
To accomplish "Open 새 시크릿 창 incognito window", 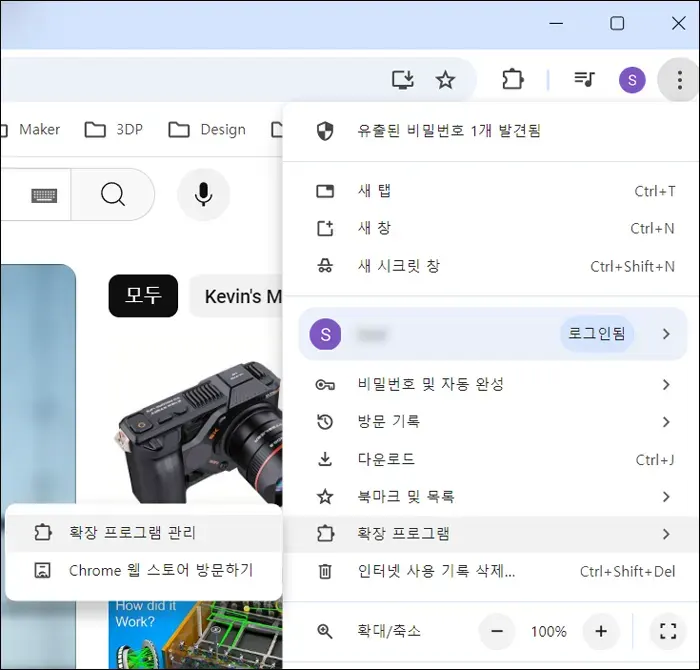I will click(x=491, y=266).
